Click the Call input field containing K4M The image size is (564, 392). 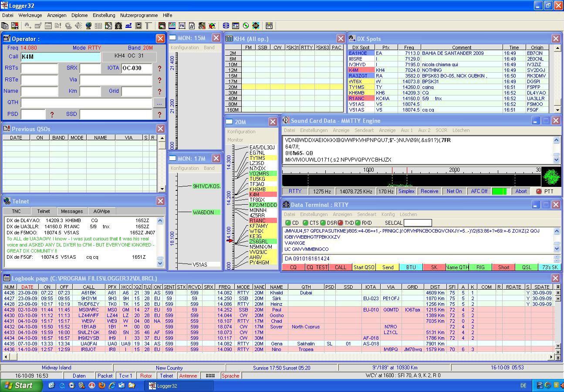pyautogui.click(x=60, y=57)
